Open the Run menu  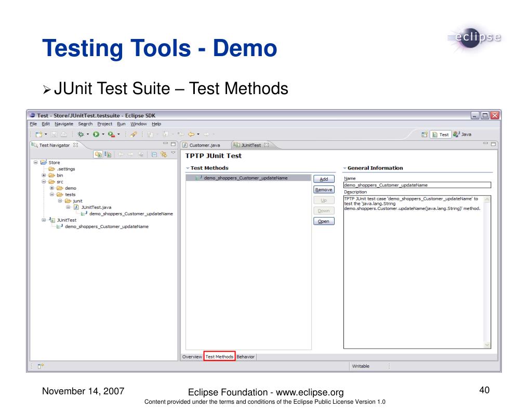(121, 124)
